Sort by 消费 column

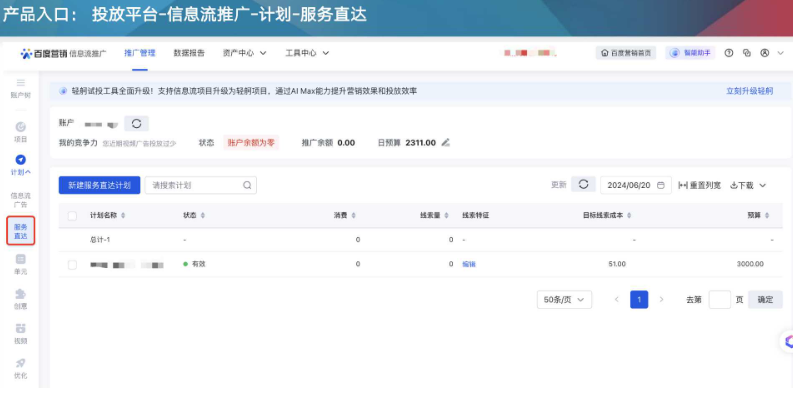(354, 216)
